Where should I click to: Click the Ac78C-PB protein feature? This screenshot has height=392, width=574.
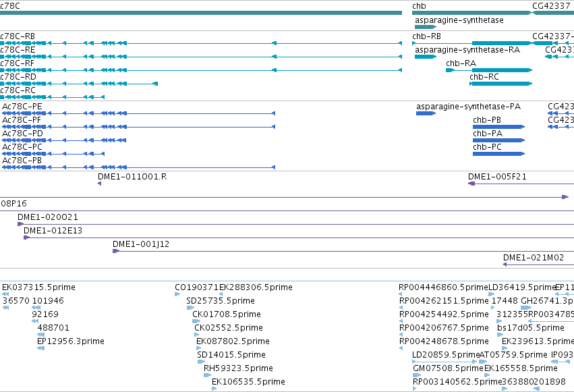tap(138, 167)
